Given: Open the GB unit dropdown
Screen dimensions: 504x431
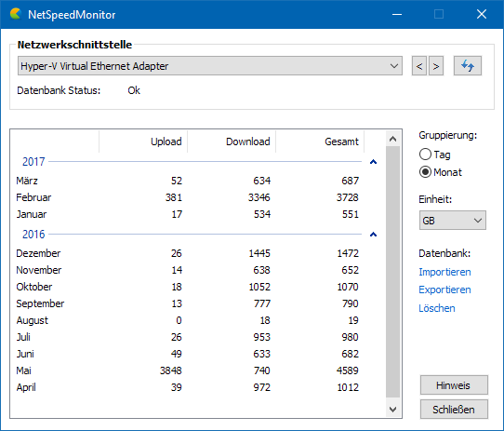Looking at the screenshot, I should click(453, 221).
